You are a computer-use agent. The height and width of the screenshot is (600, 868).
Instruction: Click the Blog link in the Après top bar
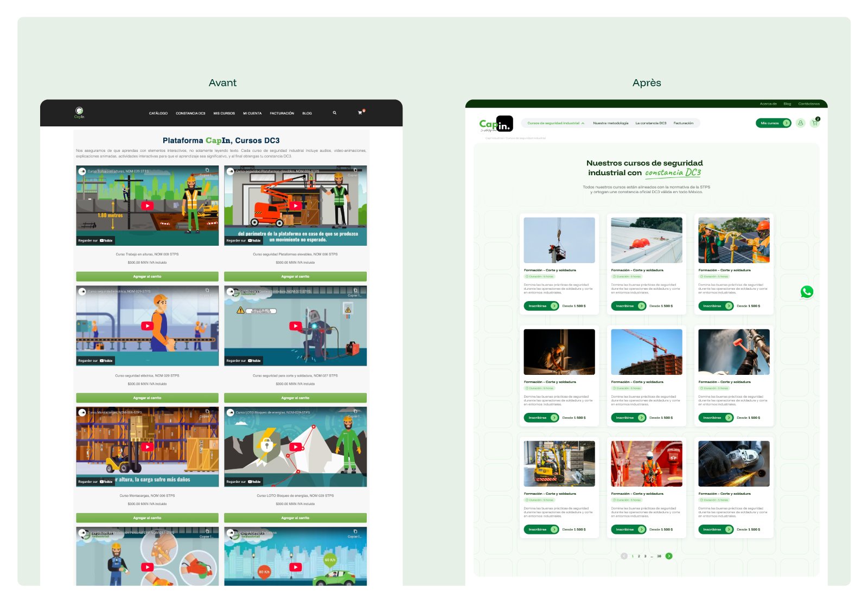click(x=787, y=104)
